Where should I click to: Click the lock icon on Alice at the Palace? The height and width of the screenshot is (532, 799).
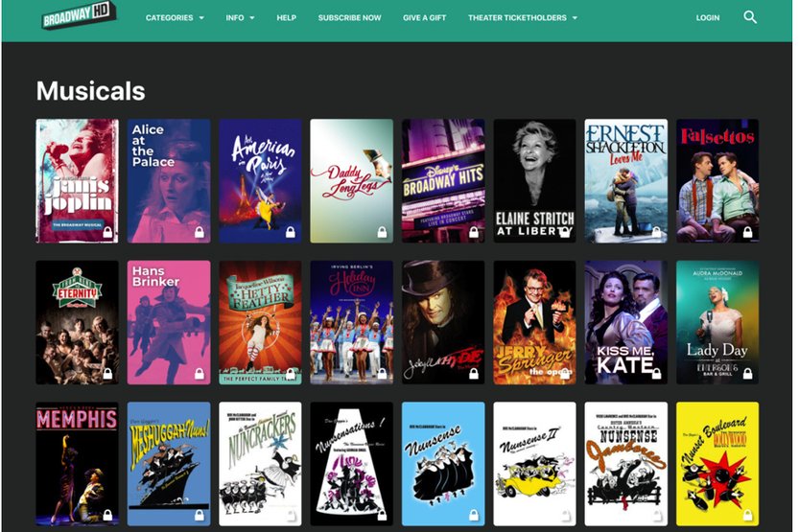tap(200, 233)
